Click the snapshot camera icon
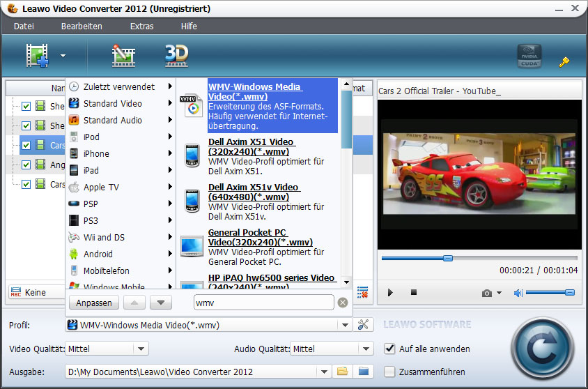The width and height of the screenshot is (588, 389). coord(487,293)
